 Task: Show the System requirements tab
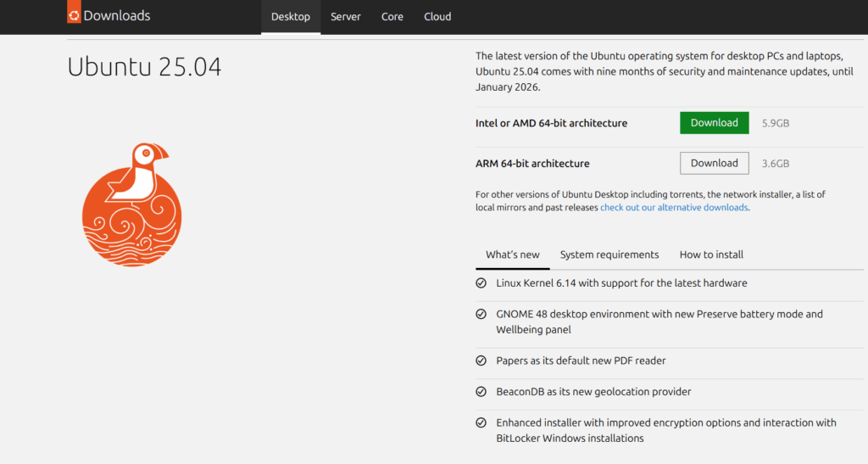tap(609, 254)
